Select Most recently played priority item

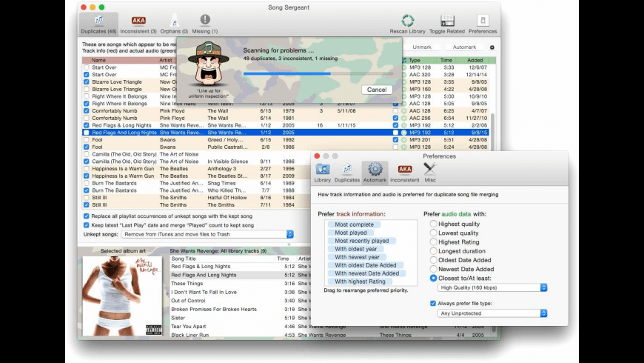point(361,241)
